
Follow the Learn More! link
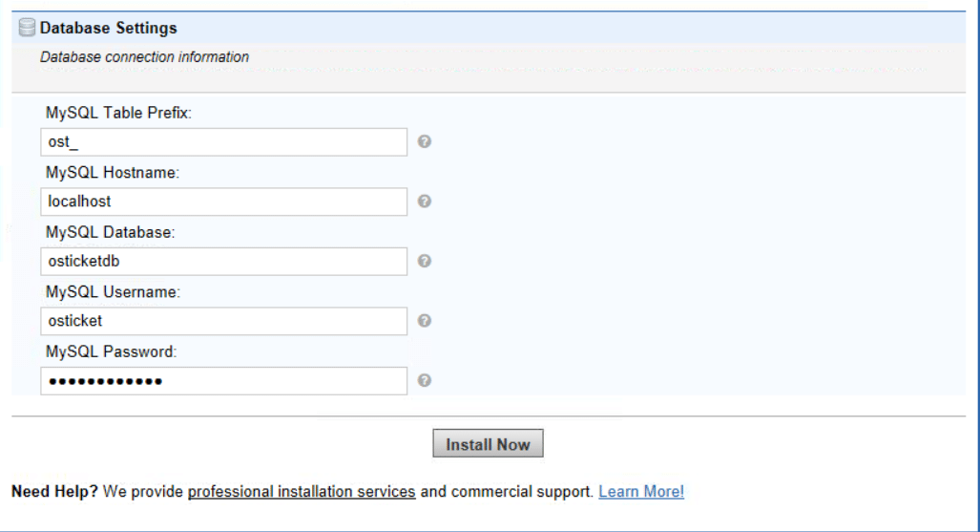[641, 492]
